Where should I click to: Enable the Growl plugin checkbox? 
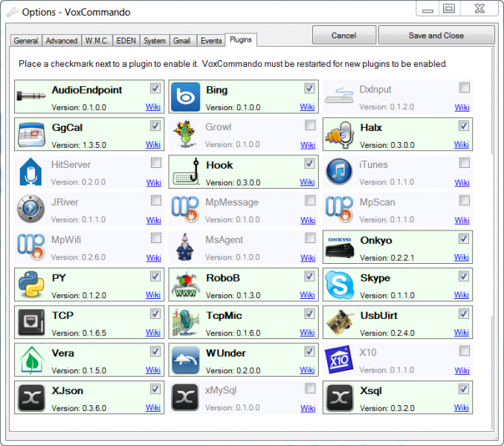coord(310,125)
